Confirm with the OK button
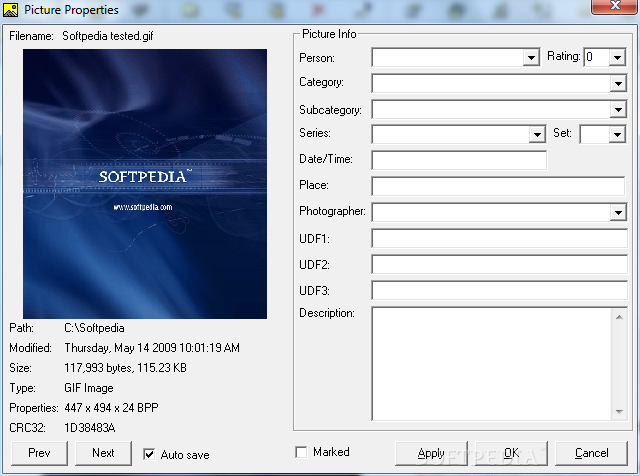Viewport: 640px width, 476px height. (x=511, y=453)
